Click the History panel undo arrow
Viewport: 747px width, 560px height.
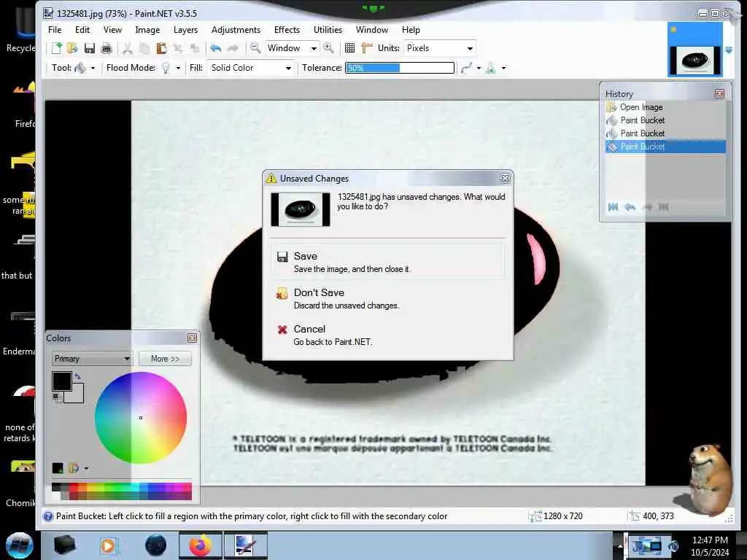[x=630, y=206]
